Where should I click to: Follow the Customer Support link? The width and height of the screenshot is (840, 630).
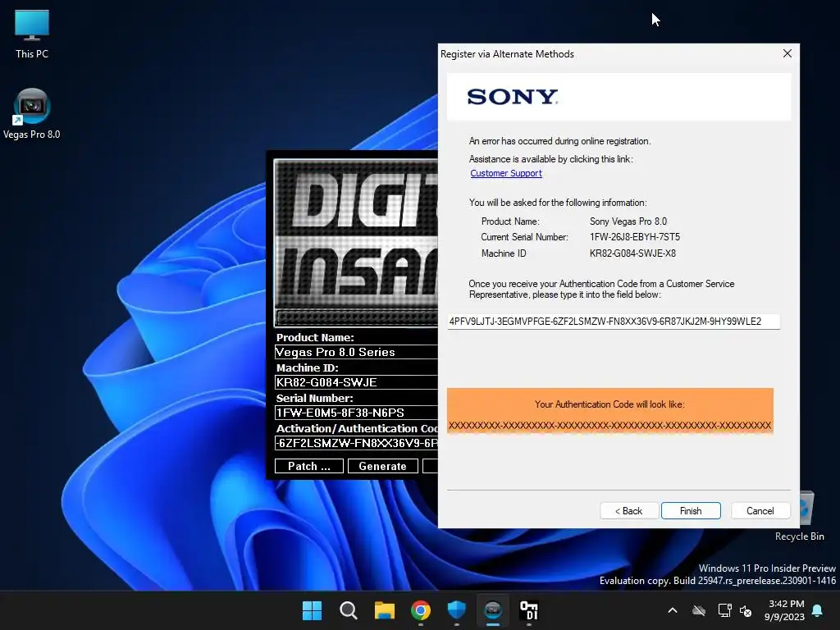tap(505, 173)
